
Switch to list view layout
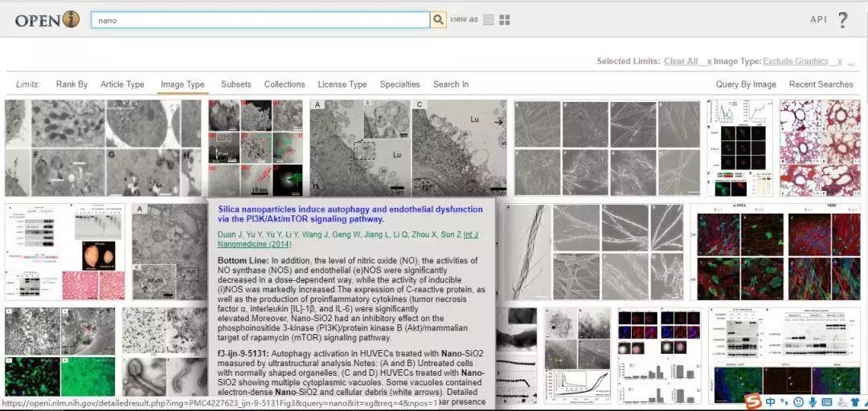coord(489,20)
